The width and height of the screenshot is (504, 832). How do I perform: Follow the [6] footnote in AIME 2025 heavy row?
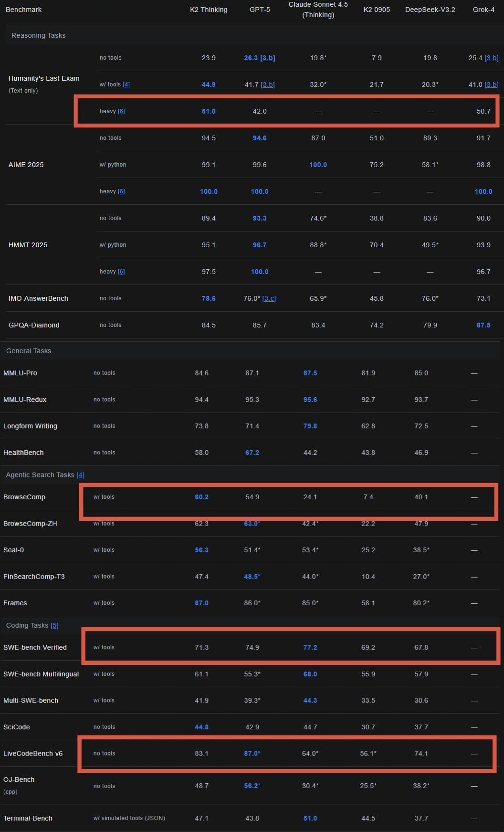(x=121, y=191)
